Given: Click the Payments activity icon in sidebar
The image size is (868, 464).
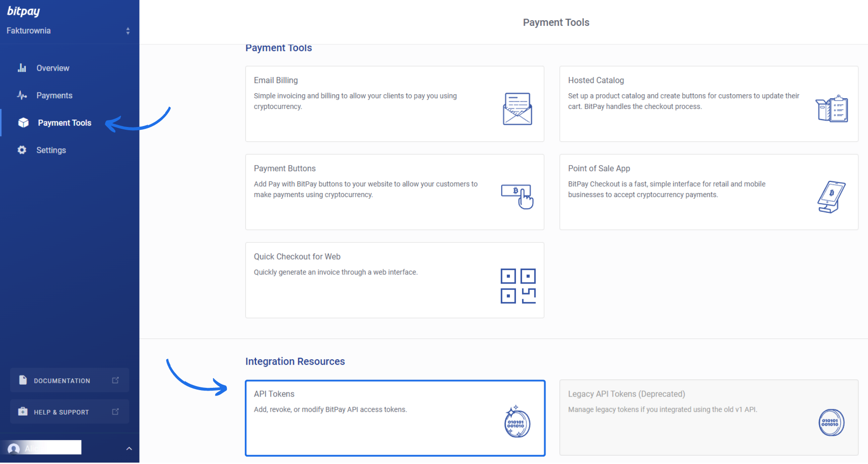Looking at the screenshot, I should 22,95.
